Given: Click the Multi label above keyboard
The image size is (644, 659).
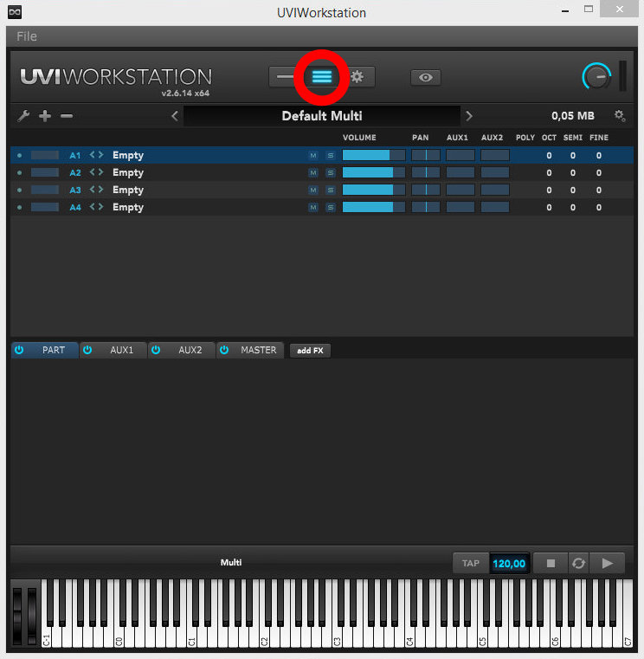Looking at the screenshot, I should tap(231, 562).
